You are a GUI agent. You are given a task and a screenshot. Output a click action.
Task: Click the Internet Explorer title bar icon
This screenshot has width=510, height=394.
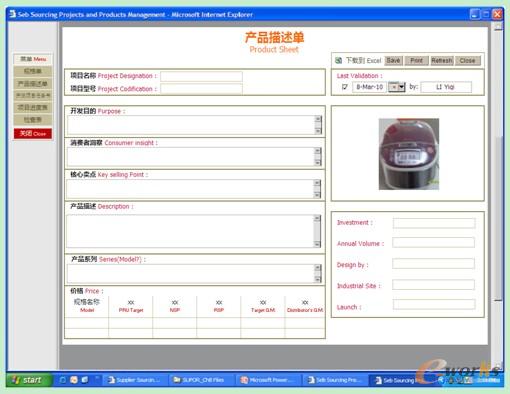12,14
